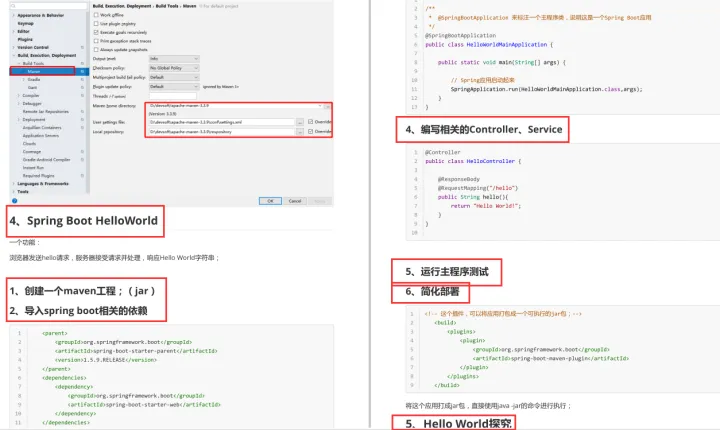Screen dimensions: 720x430
Task: Click project-level icon beside Required Plugins
Action: [x=82, y=176]
